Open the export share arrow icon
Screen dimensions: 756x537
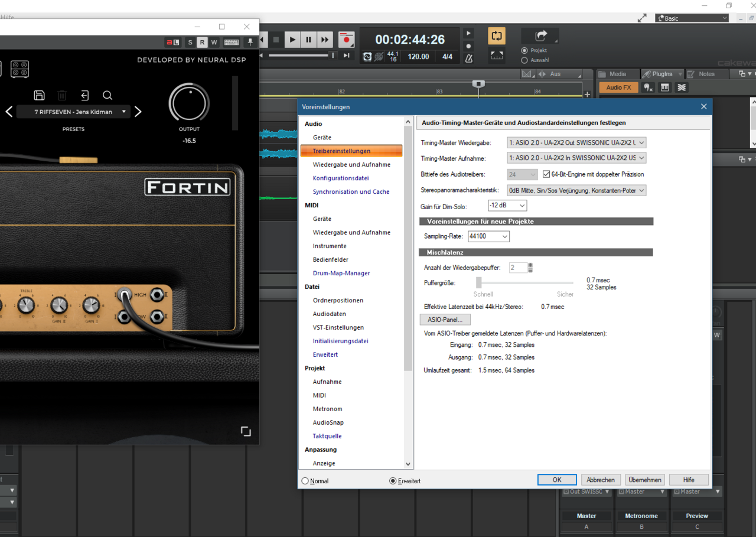pos(540,36)
